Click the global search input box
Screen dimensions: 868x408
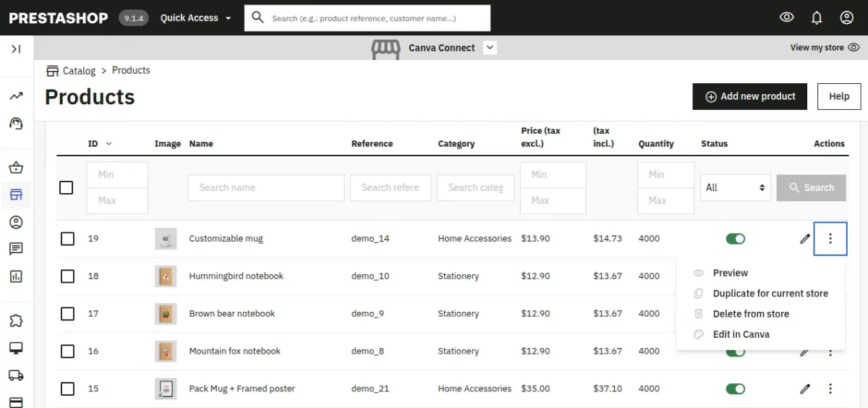click(367, 18)
